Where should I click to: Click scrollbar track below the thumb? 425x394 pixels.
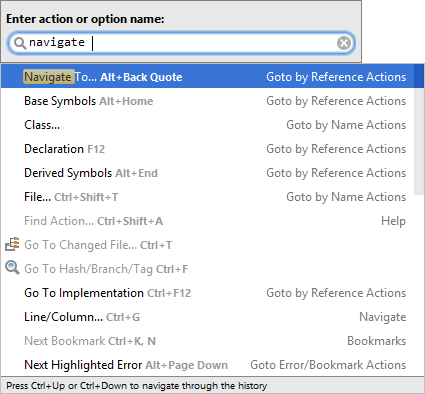pyautogui.click(x=419, y=285)
